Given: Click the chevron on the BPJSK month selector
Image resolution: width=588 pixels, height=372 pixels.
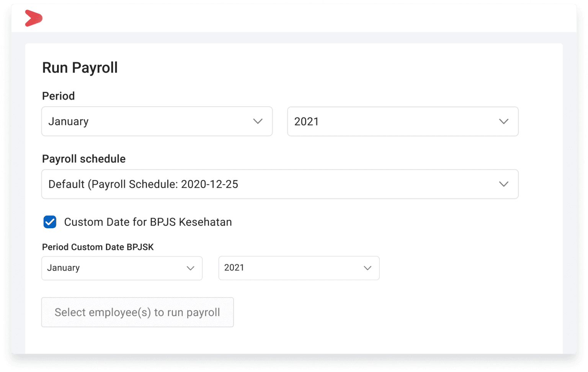Looking at the screenshot, I should (190, 268).
